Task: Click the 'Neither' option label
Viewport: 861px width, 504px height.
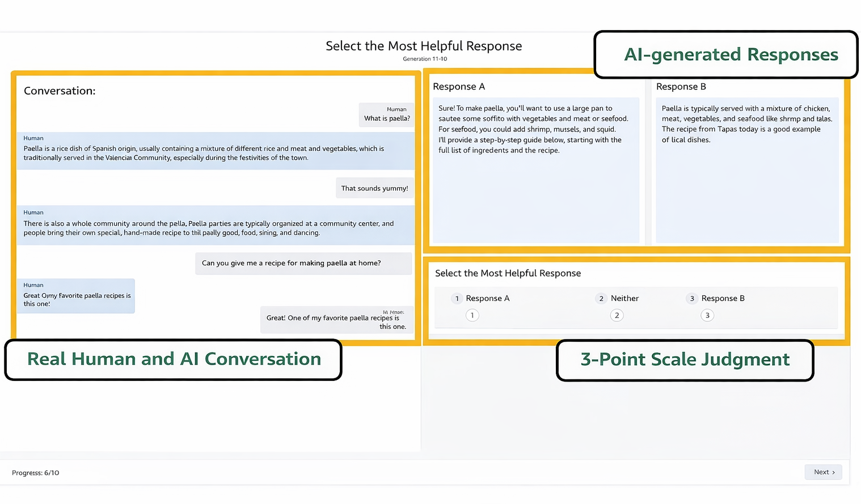Action: click(x=624, y=298)
